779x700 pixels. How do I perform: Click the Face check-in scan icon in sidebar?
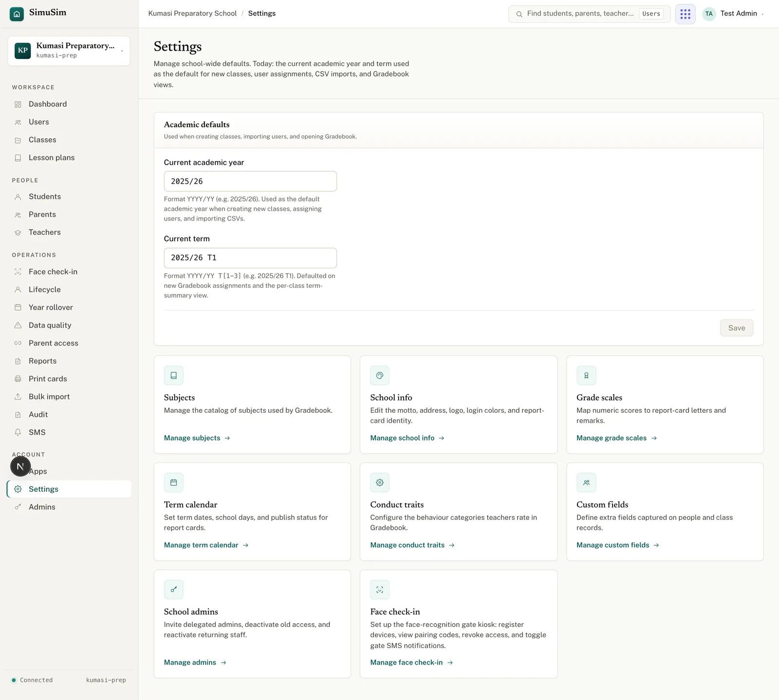click(18, 272)
